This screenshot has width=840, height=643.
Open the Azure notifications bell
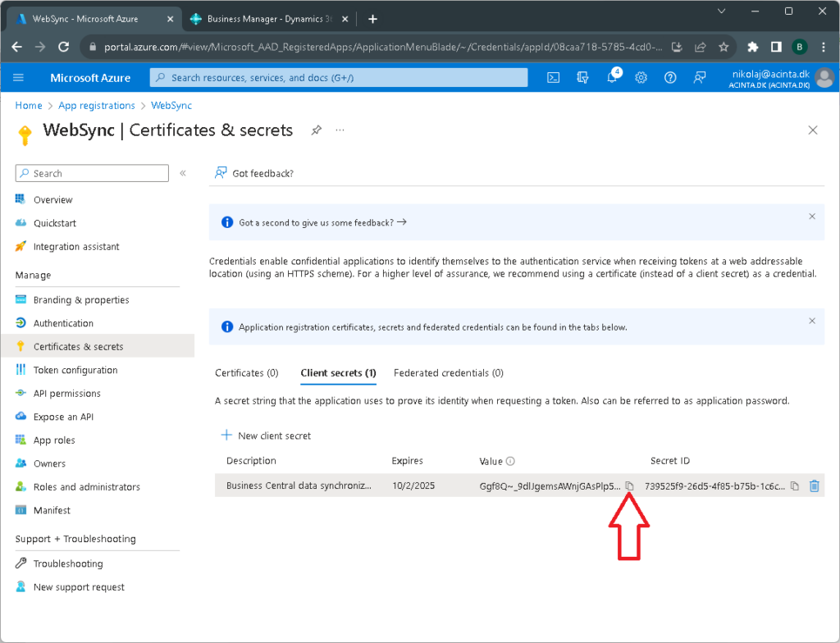click(x=612, y=78)
